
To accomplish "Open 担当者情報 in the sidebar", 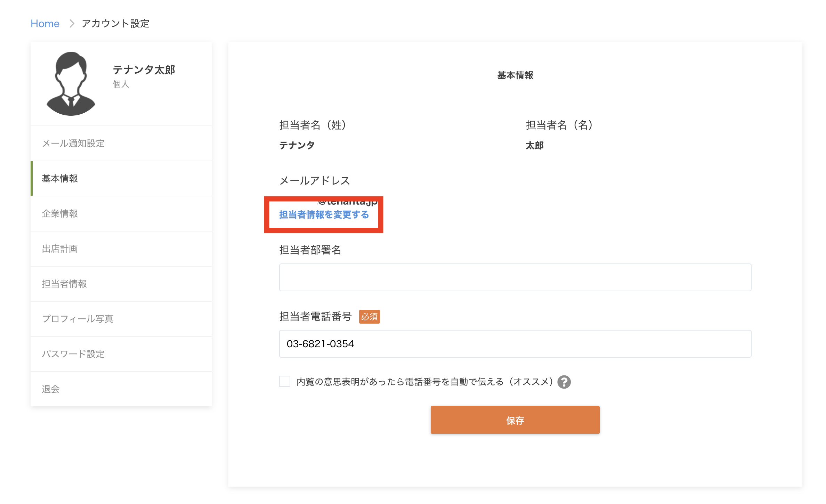I will point(64,284).
